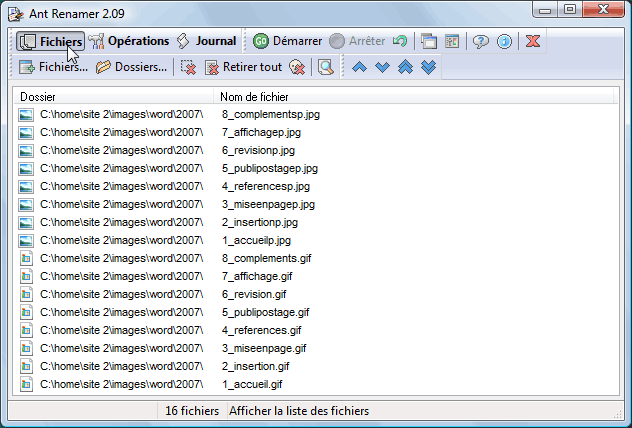This screenshot has width=632, height=428.
Task: Open the Journal log view
Action: [206, 42]
